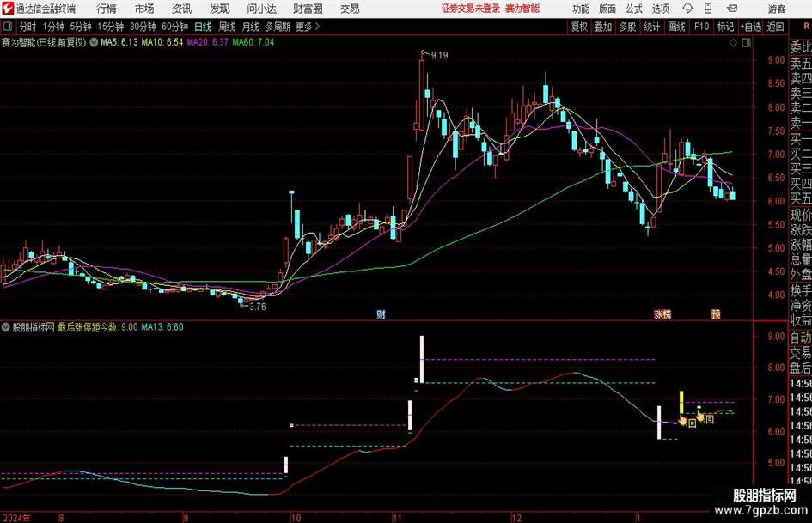
Task: Open the customer service headset icon
Action: point(687,9)
